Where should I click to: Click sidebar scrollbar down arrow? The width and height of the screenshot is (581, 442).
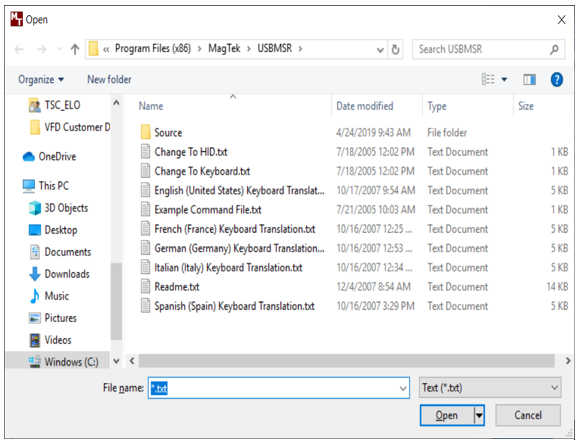(116, 361)
